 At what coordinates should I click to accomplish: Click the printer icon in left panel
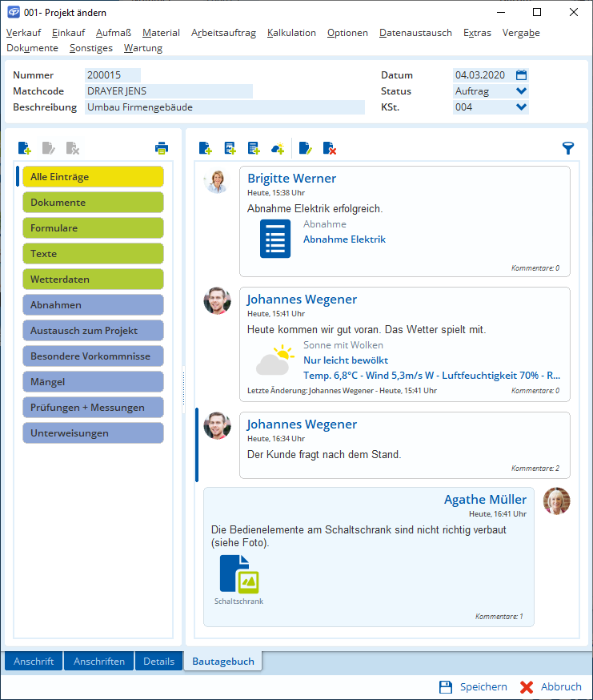pyautogui.click(x=162, y=147)
